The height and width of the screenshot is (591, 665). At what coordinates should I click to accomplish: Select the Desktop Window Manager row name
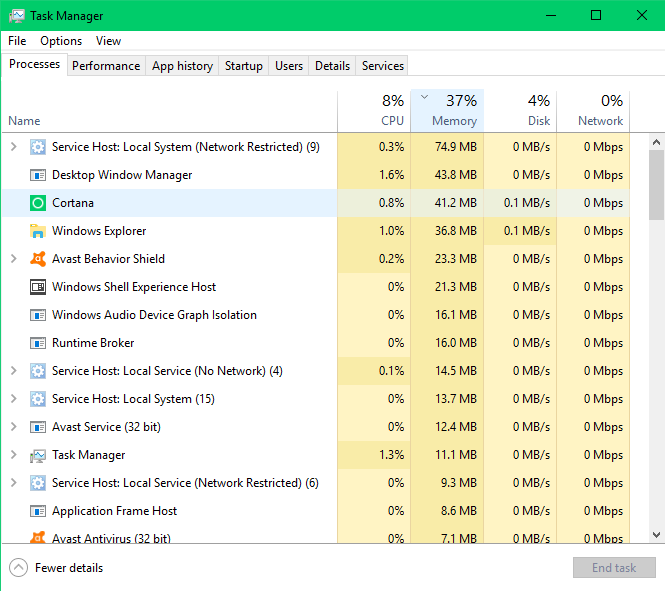122,175
